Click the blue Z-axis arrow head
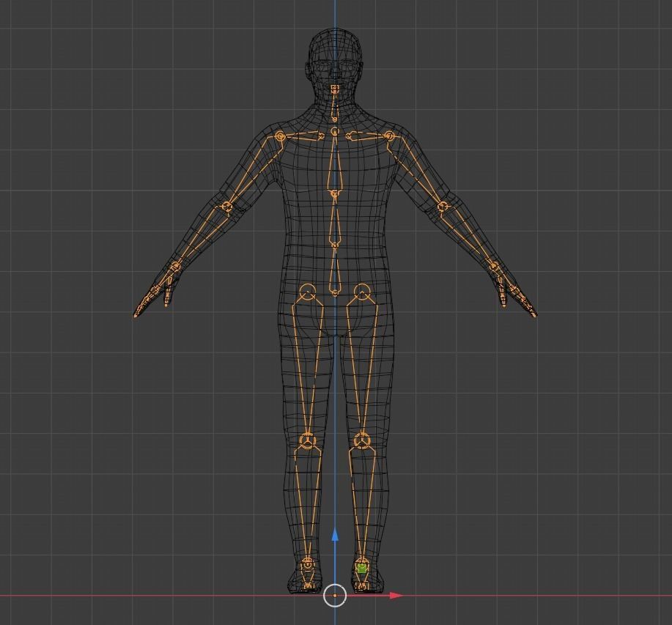 pyautogui.click(x=335, y=535)
